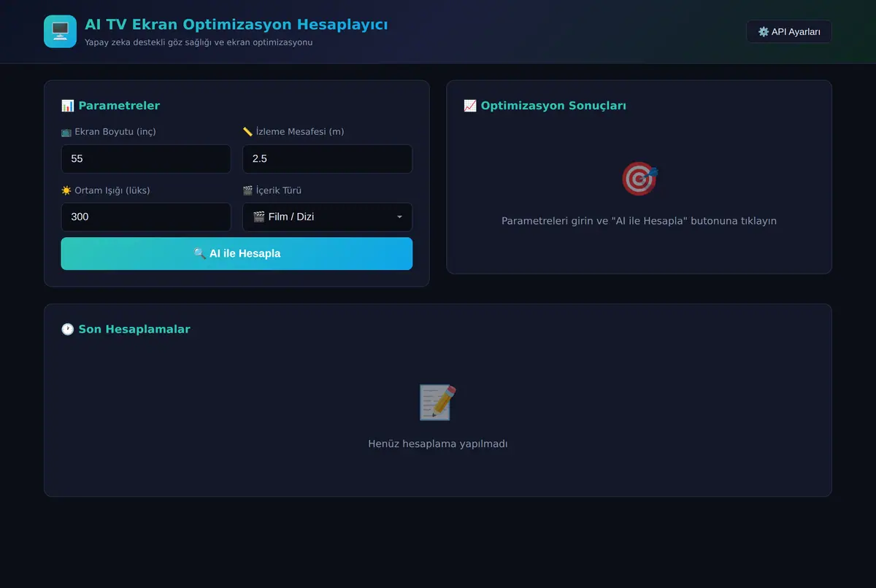Click the subtitle 'Yapay zeka destekli' text
Image resolution: width=876 pixels, height=588 pixels.
pos(199,42)
